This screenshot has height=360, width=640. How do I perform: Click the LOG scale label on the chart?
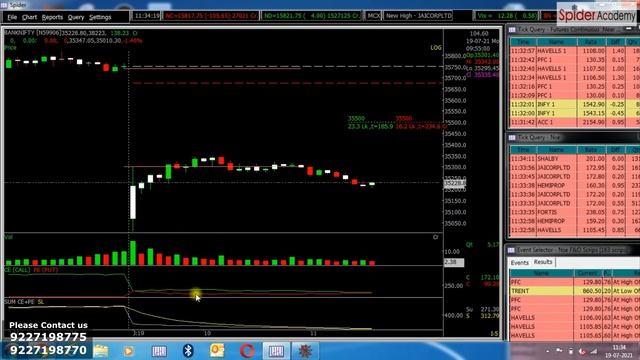[x=436, y=48]
